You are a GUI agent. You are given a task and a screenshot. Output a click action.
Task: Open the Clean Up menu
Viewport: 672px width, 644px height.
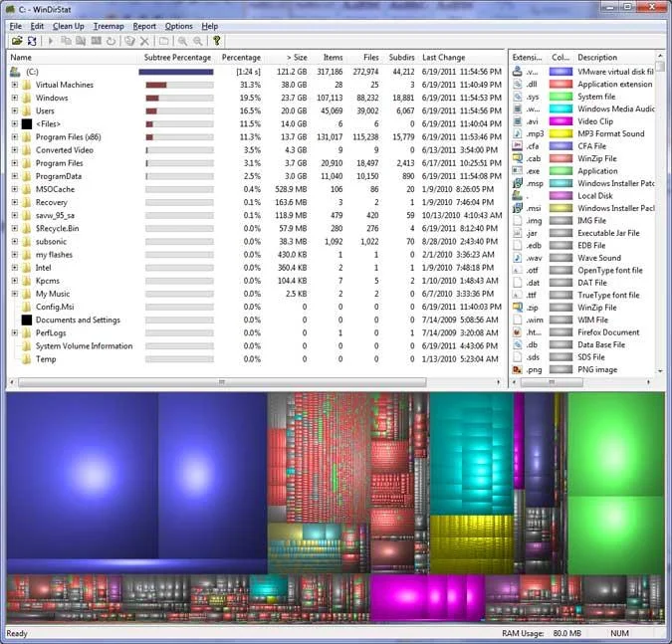68,26
